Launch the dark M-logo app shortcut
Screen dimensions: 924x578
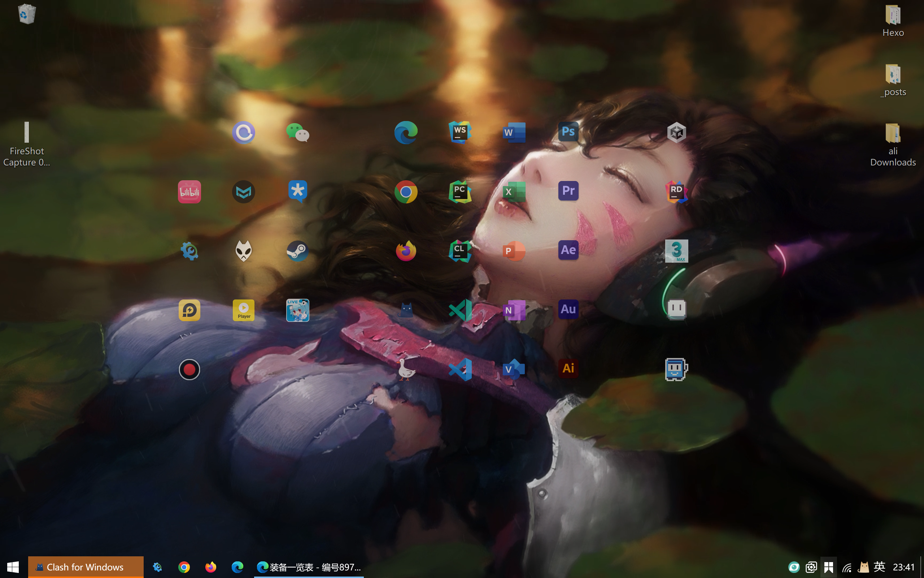[244, 192]
